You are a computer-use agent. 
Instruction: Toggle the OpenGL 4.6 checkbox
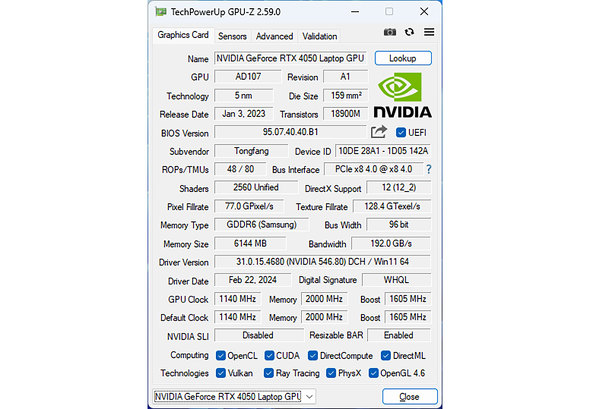373,373
